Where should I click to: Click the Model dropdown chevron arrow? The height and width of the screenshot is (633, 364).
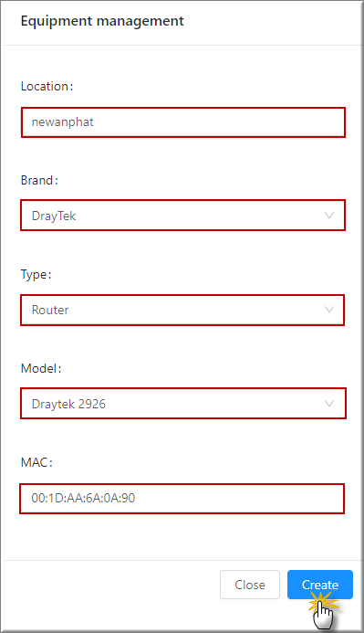(329, 404)
